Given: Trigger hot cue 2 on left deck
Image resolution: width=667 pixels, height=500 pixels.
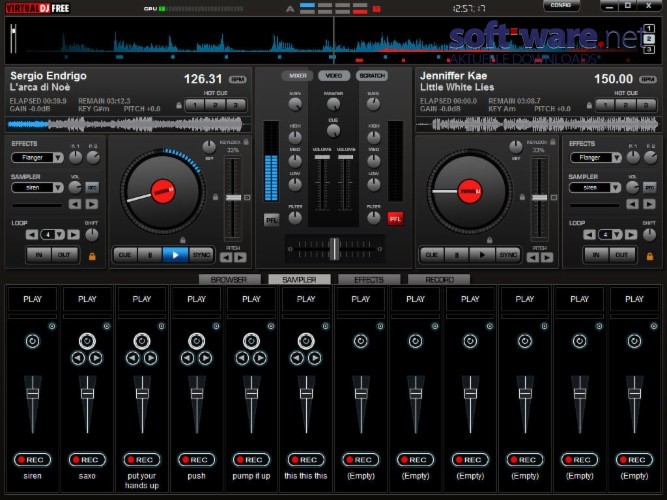Looking at the screenshot, I should click(x=216, y=105).
